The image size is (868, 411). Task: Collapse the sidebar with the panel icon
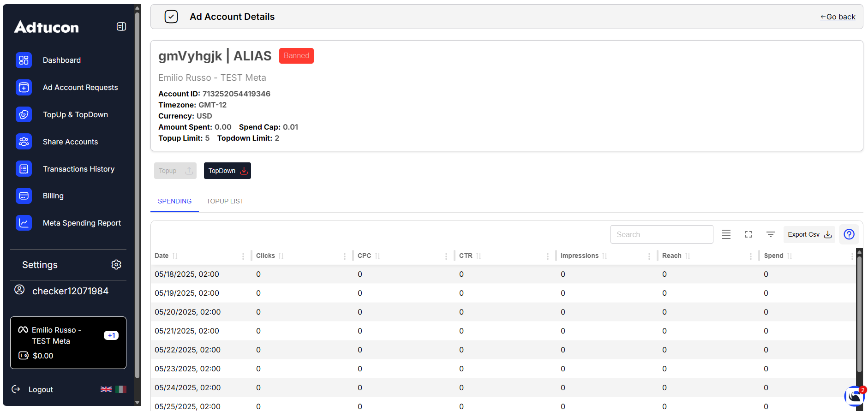(x=121, y=27)
